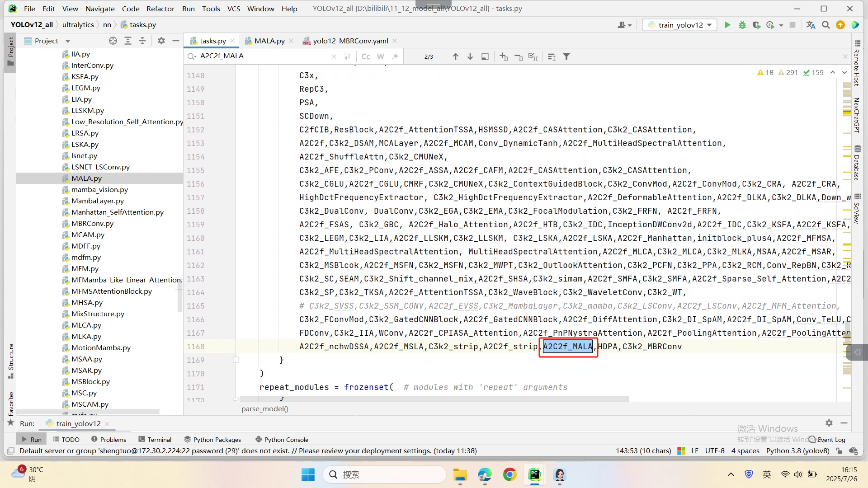Select MBRConv.py in the project tree
This screenshot has width=868, height=488.
pos(92,224)
